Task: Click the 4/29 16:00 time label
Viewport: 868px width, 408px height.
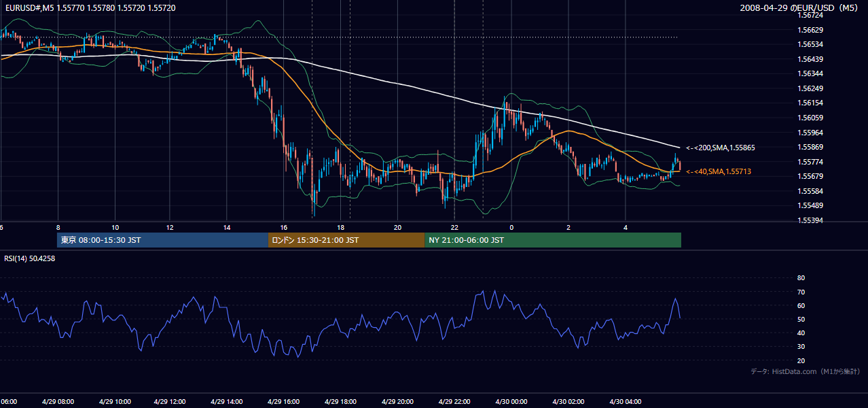Action: pos(285,401)
